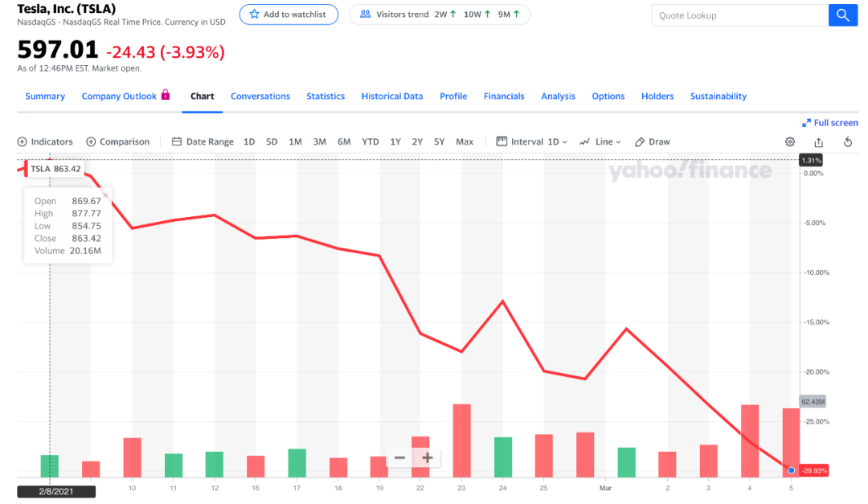Viewport: 868px width, 504px height.
Task: Zoom in with the plus button
Action: (x=428, y=458)
